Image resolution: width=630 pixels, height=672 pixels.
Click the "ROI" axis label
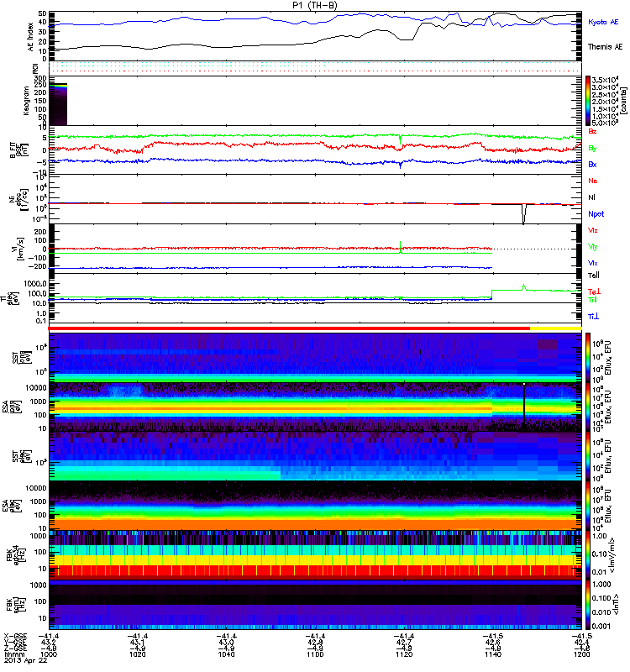[35, 68]
